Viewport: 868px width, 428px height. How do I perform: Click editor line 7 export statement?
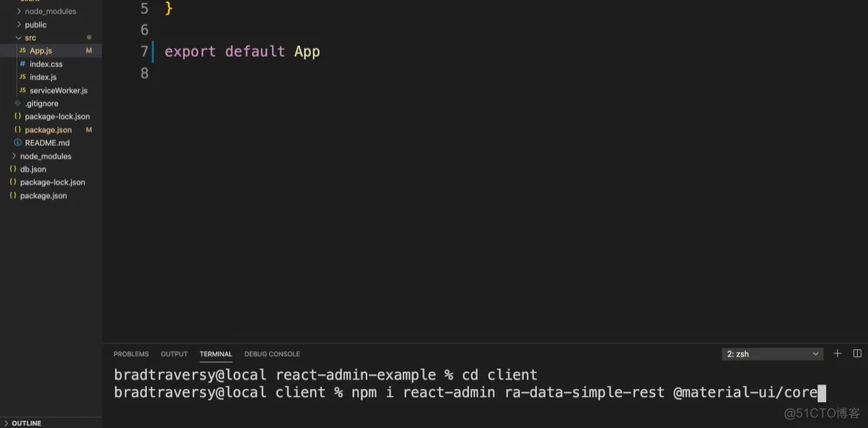pos(242,51)
